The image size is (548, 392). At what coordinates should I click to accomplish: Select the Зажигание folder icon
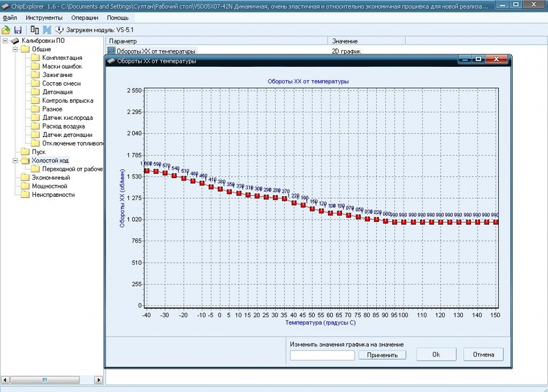35,75
